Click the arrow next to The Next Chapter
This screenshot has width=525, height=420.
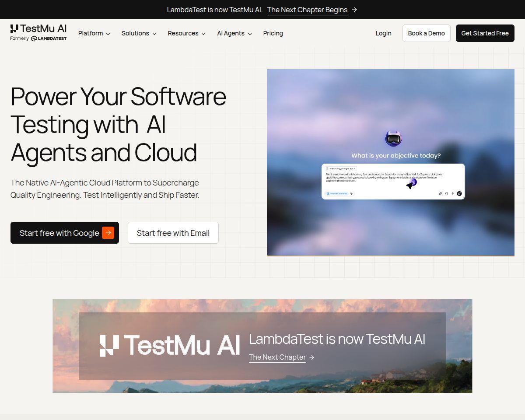click(x=312, y=357)
